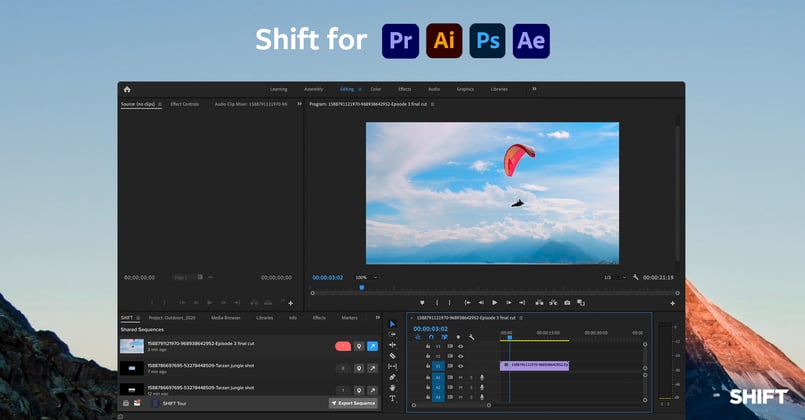Viewport: 805px width, 420px height.
Task: Expand source panel tabs overflow chevrons
Action: [299, 104]
